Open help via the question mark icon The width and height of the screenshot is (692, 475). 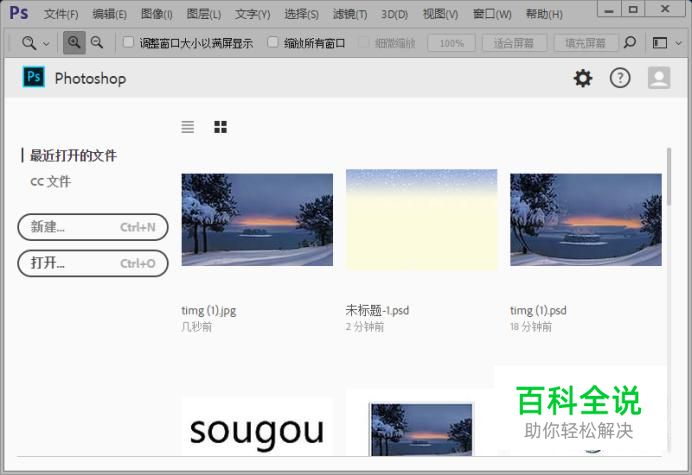(x=620, y=78)
